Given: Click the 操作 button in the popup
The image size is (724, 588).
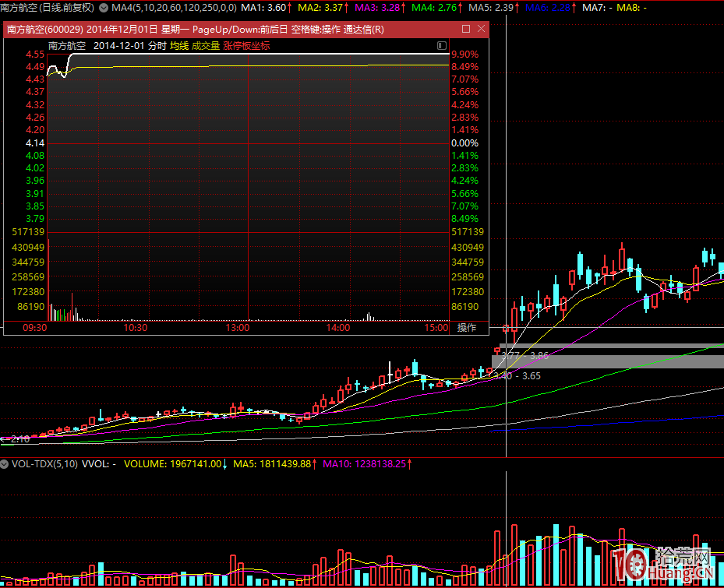Looking at the screenshot, I should click(x=466, y=328).
